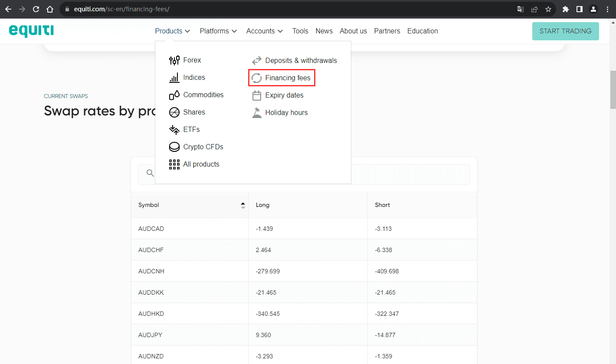The image size is (616, 364).
Task: Click the Commodities droplet icon
Action: pyautogui.click(x=174, y=95)
